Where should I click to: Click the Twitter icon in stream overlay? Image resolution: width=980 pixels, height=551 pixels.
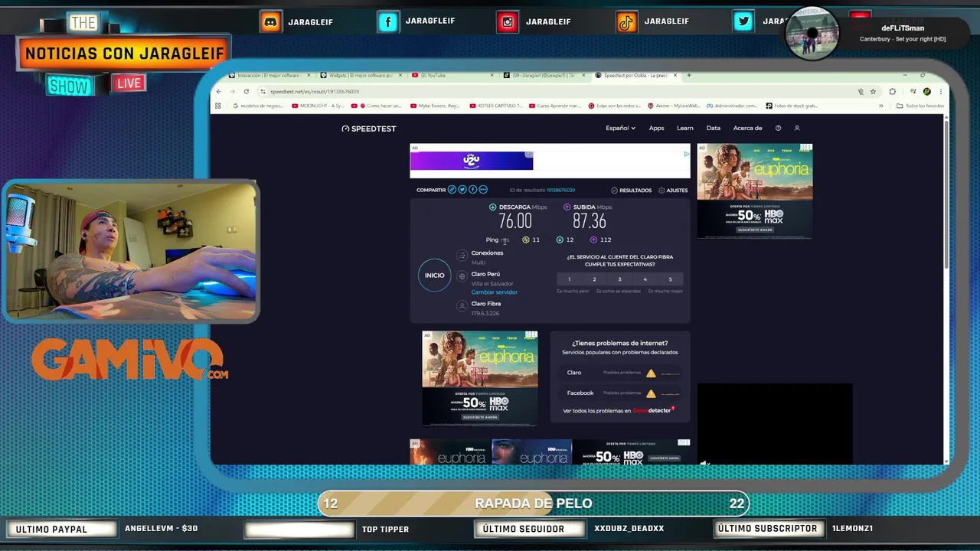tap(743, 22)
